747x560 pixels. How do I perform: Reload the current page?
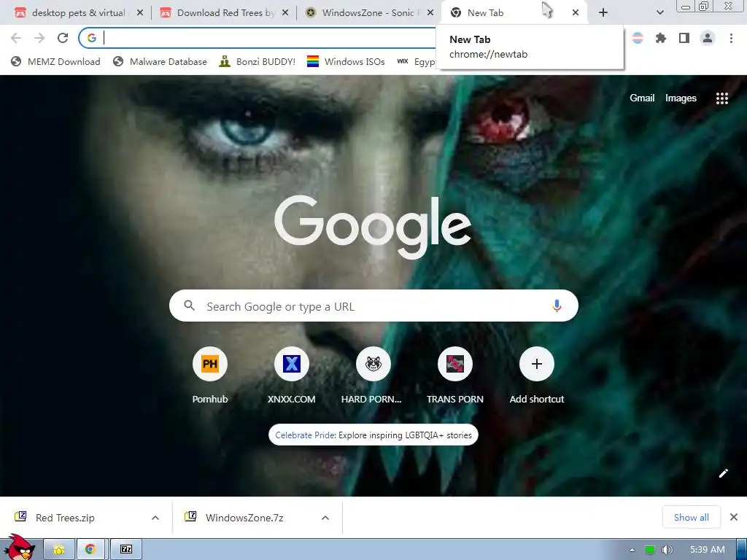coord(63,38)
